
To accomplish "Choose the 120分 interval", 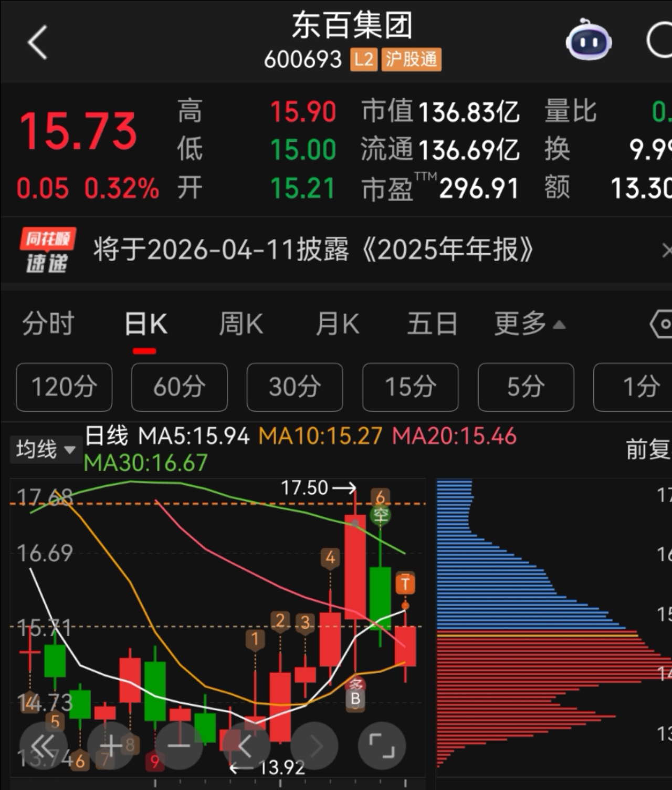I will (x=64, y=387).
